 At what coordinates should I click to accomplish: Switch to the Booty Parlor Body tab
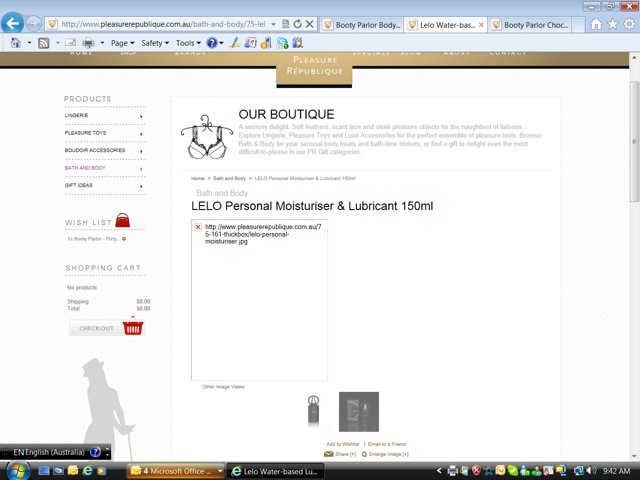[x=362, y=25]
